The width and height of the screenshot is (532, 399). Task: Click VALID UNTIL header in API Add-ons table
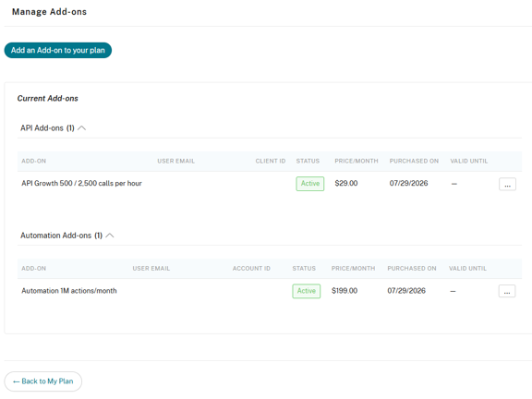[469, 161]
